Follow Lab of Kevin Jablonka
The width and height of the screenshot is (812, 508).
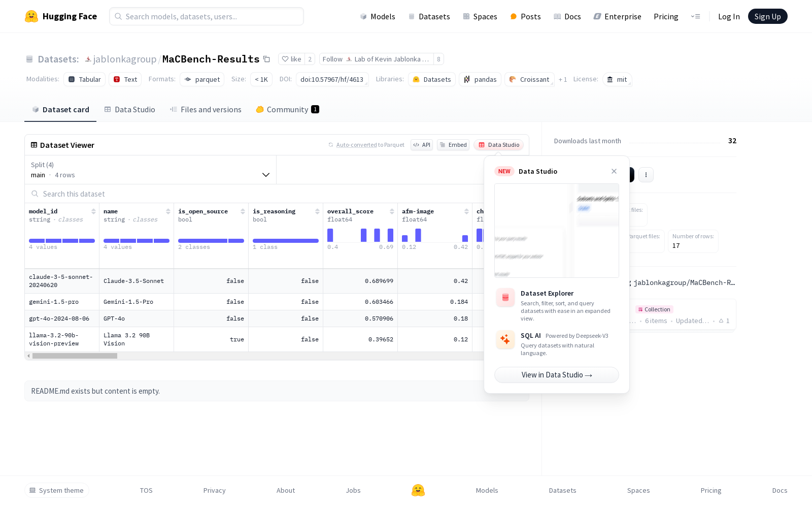[376, 59]
